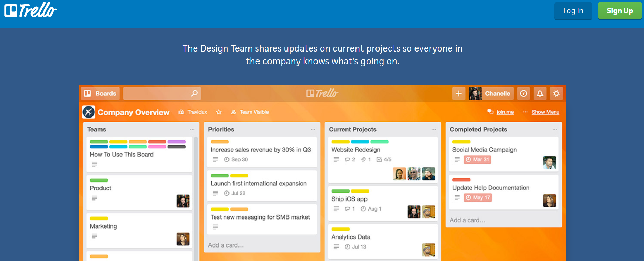Image resolution: width=644 pixels, height=261 pixels.
Task: Click Add a card in the Completed Projects list
Action: (467, 220)
